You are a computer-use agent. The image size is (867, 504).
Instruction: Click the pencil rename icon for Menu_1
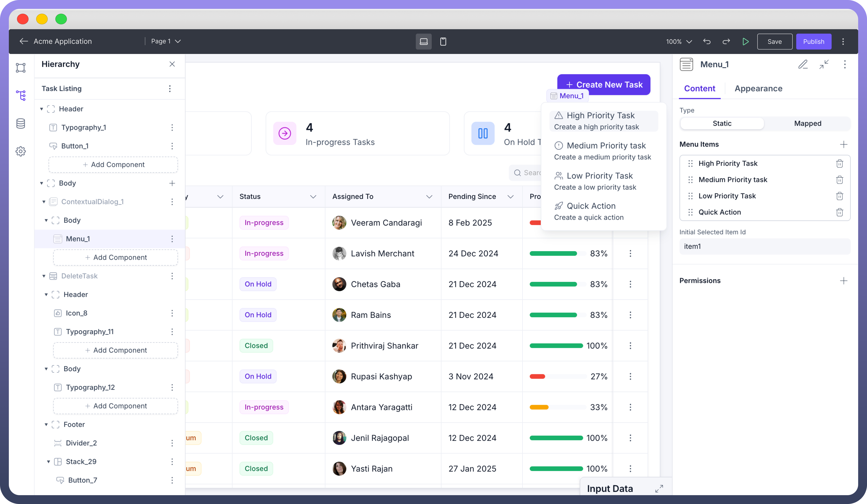coord(803,64)
